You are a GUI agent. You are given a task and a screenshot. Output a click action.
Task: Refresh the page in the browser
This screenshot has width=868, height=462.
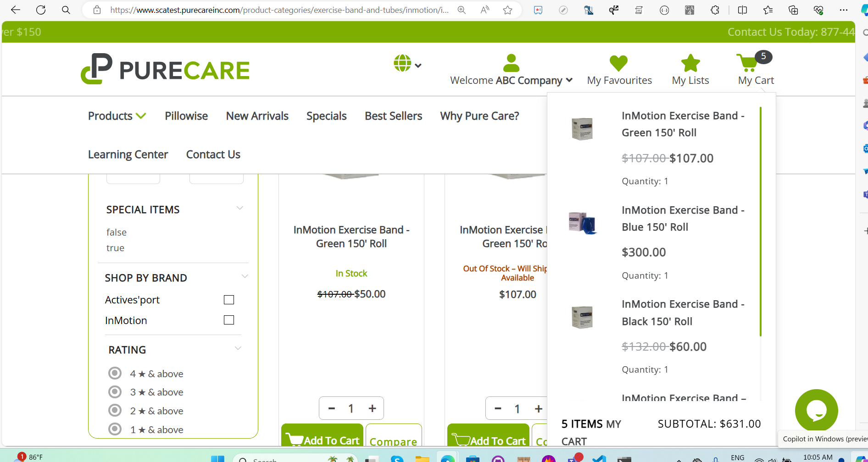pyautogui.click(x=41, y=10)
